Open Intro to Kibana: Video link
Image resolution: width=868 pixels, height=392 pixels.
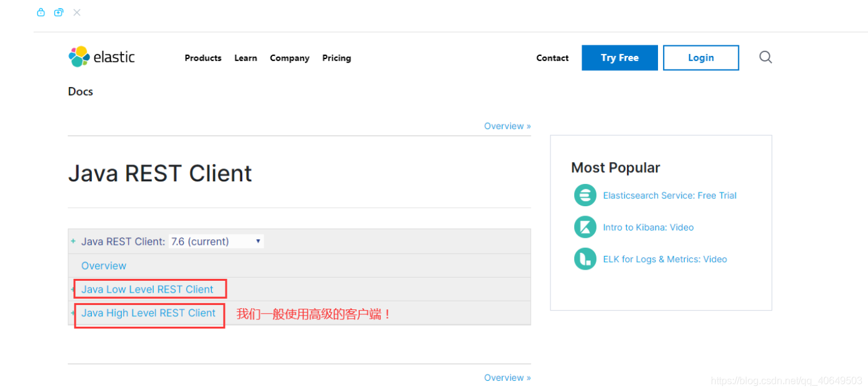648,227
